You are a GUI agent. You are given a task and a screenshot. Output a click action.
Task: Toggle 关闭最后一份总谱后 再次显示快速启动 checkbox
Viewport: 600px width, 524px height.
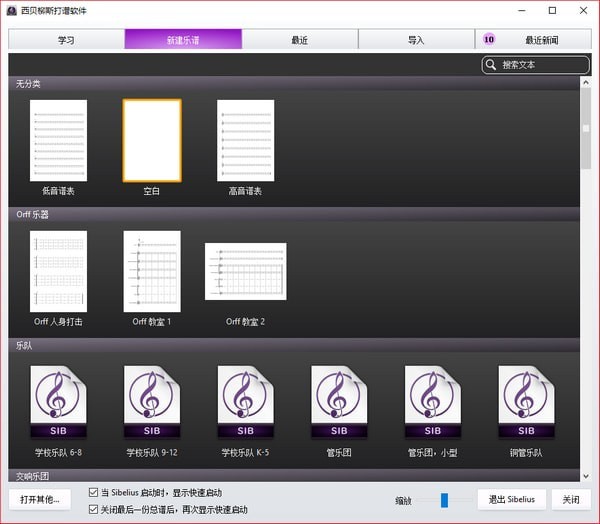tap(93, 509)
